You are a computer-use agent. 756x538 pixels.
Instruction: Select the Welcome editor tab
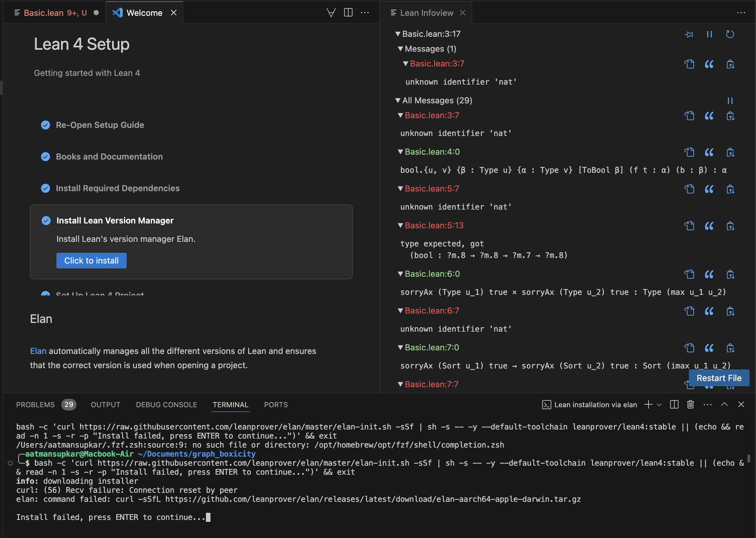pos(144,13)
